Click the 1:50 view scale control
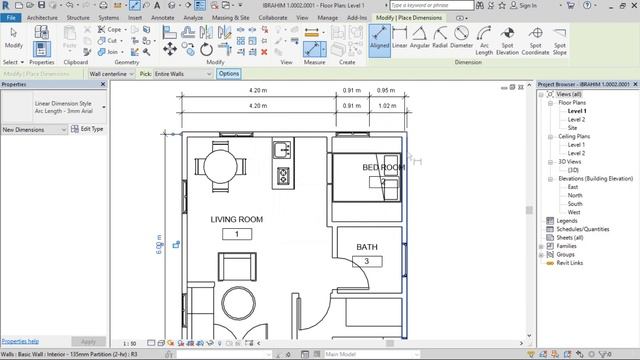The height and width of the screenshot is (360, 640). 129,344
